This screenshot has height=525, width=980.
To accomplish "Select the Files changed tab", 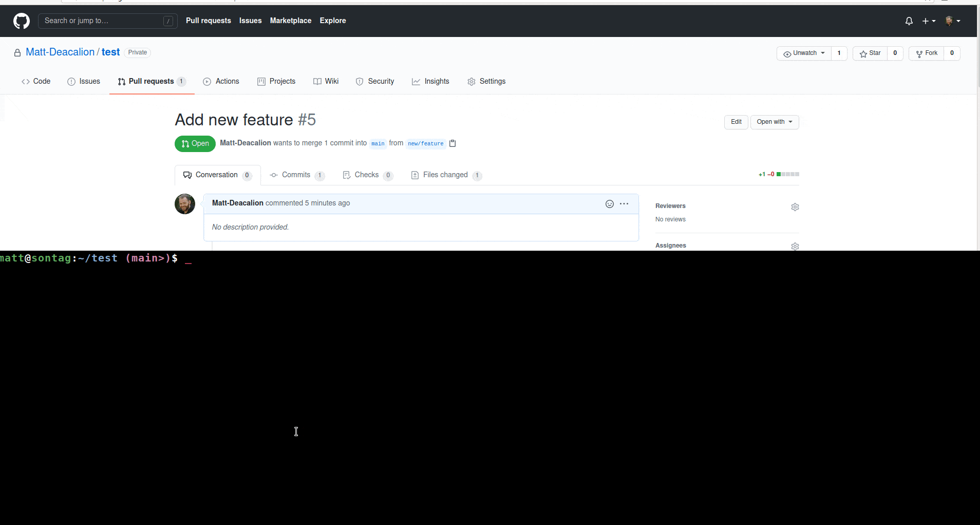I will tap(446, 175).
